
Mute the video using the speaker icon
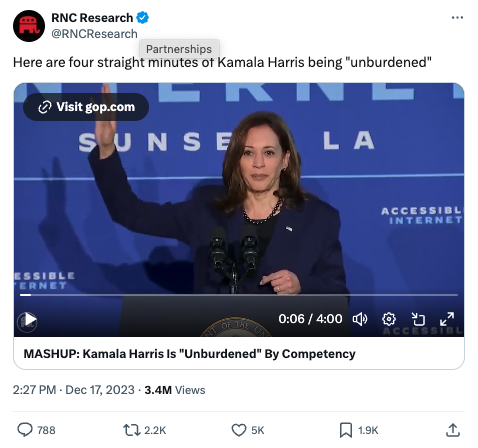click(360, 319)
